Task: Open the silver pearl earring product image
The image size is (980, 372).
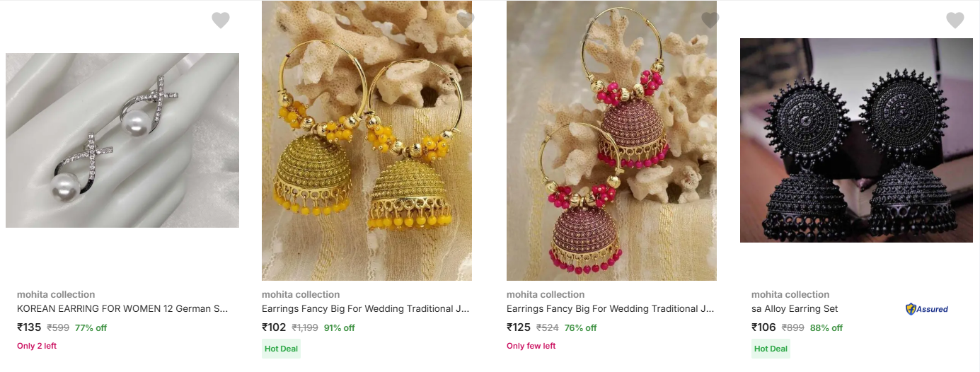Action: [x=122, y=140]
